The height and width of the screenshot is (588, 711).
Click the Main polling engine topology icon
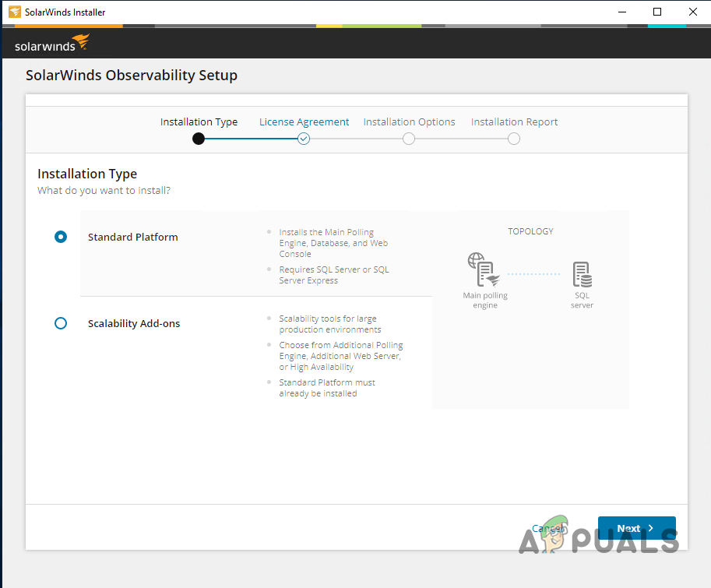click(484, 269)
